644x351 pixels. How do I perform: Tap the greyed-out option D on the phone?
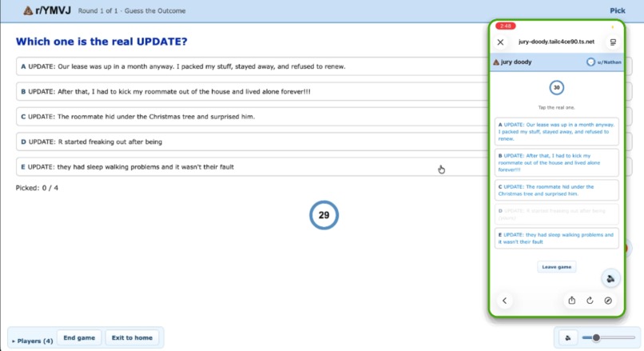[557, 214]
